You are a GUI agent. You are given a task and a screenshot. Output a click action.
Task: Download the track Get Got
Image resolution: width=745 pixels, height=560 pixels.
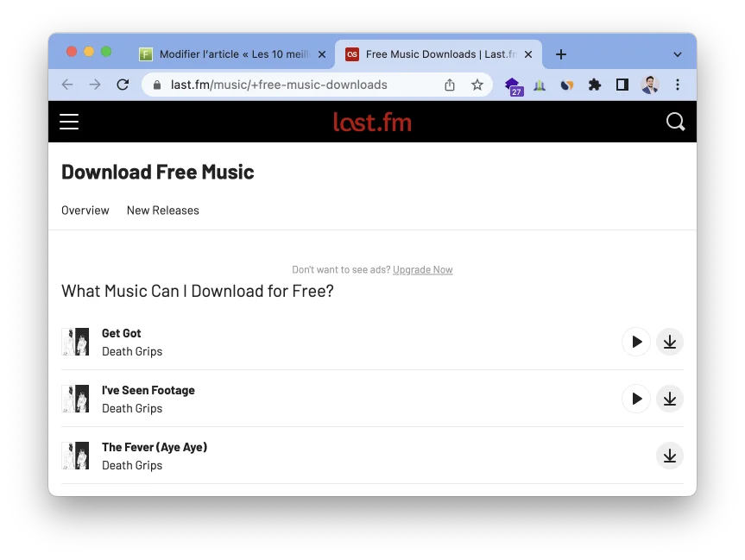669,342
